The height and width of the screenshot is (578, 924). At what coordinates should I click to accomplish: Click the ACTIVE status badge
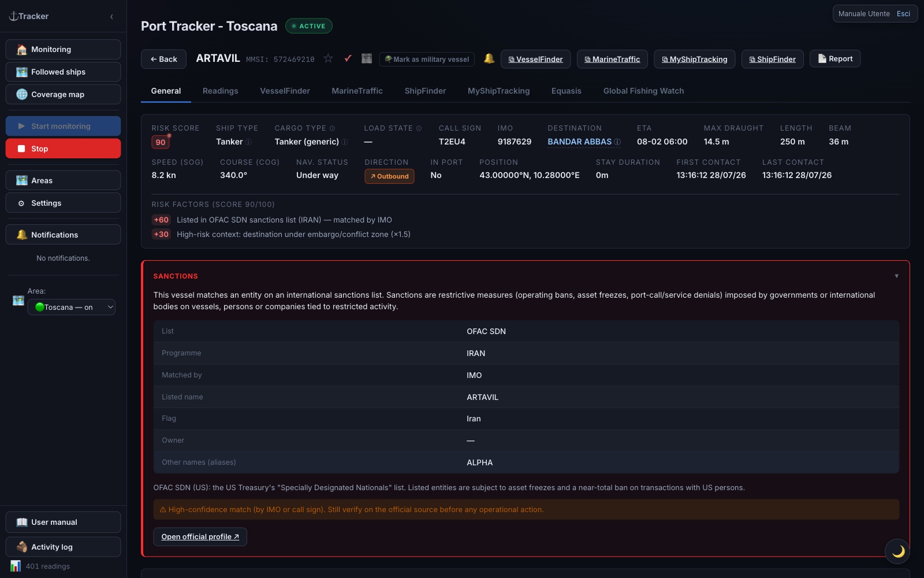pyautogui.click(x=309, y=26)
